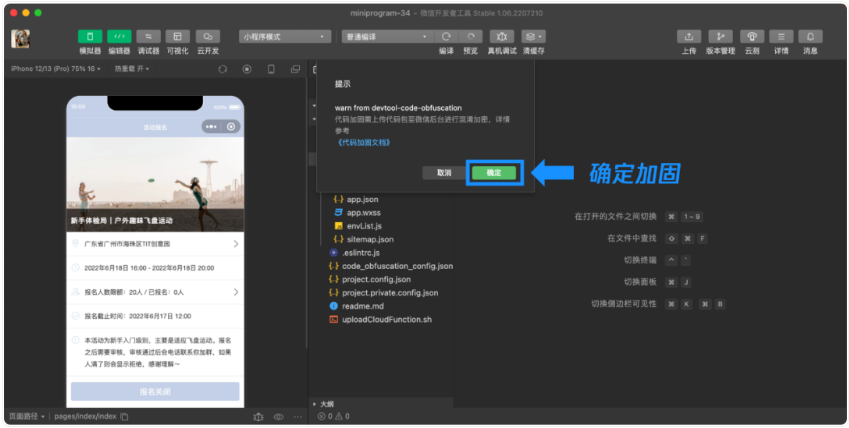849x428 pixels.
Task: Click the user avatar thumbnail
Action: click(x=21, y=38)
